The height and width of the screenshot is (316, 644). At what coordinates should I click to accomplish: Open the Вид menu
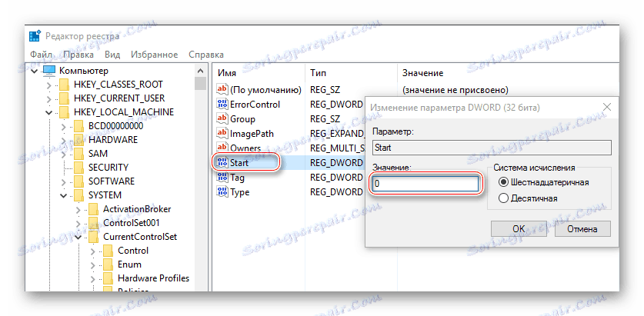point(112,55)
